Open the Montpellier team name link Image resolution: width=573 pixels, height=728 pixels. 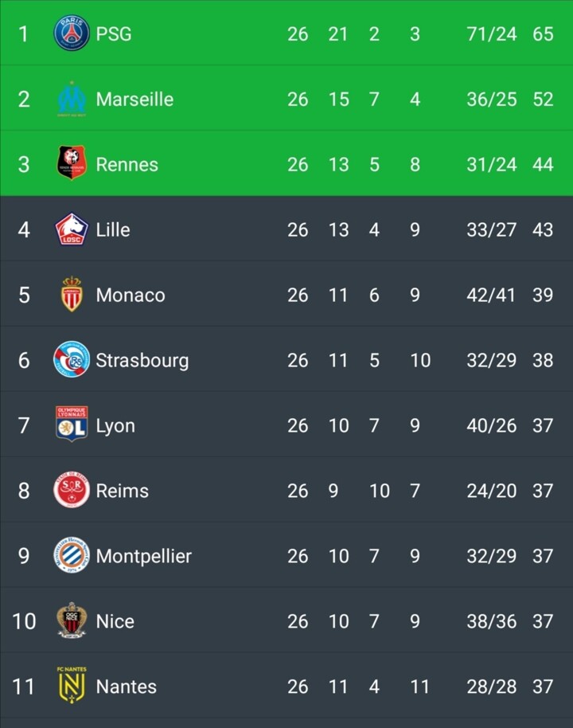click(144, 556)
